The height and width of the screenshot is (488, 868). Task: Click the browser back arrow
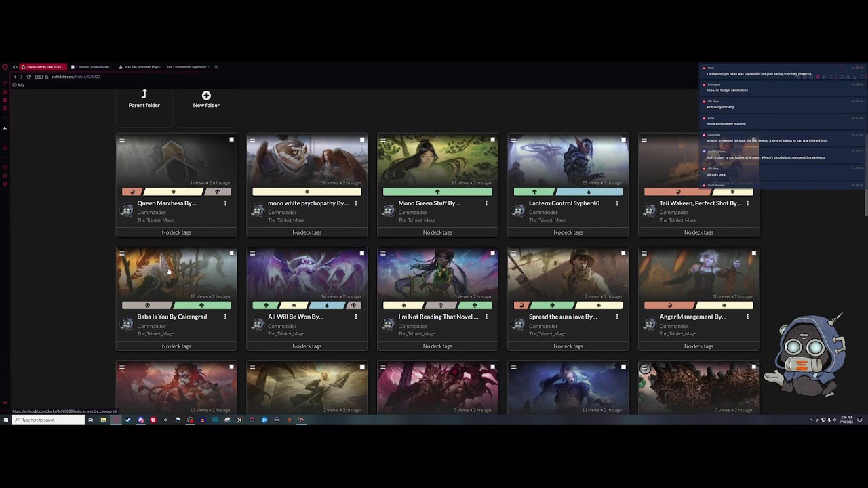tap(15, 77)
